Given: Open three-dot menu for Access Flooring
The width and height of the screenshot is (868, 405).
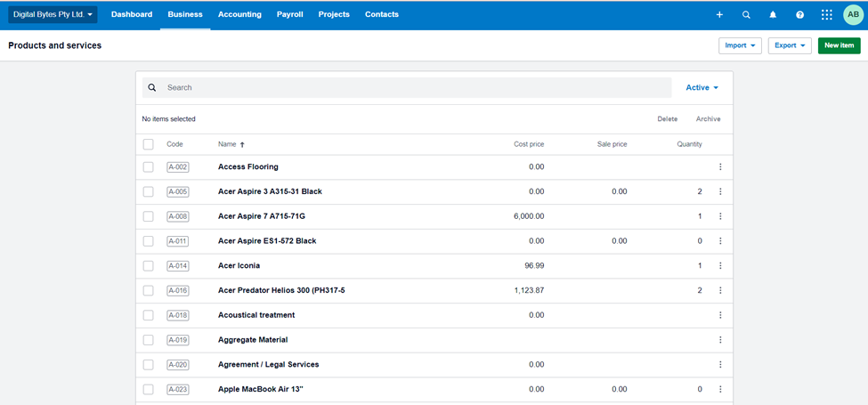Looking at the screenshot, I should pyautogui.click(x=720, y=167).
